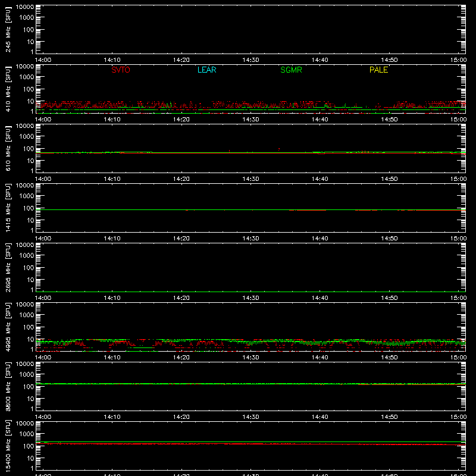Click 14:40 tick label under 610 MHz panel
This screenshot has width=476, height=476.
point(320,179)
